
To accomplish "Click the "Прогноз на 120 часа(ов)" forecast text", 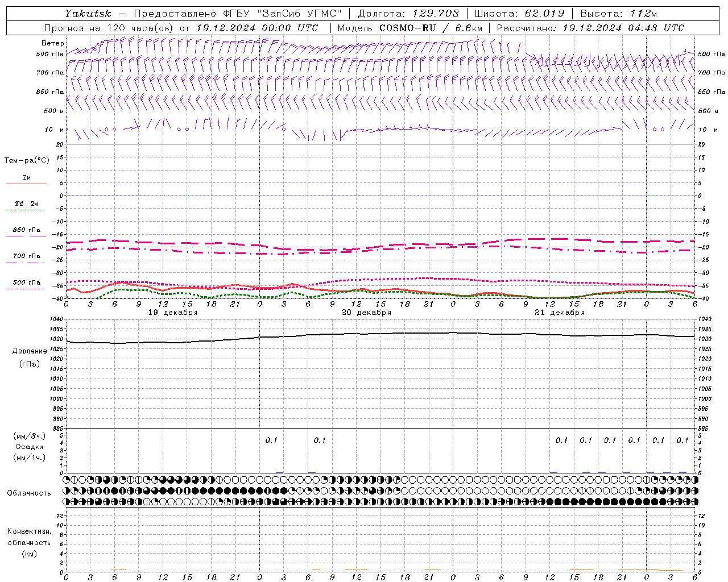I will 110,28.
